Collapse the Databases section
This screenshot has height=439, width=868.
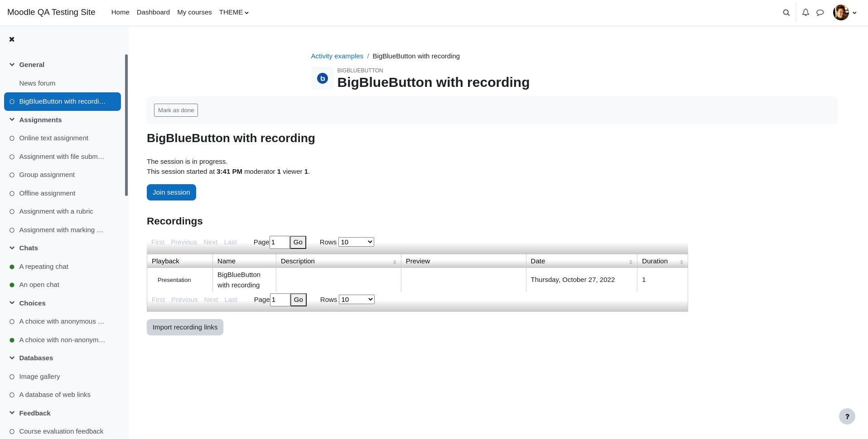tap(12, 358)
